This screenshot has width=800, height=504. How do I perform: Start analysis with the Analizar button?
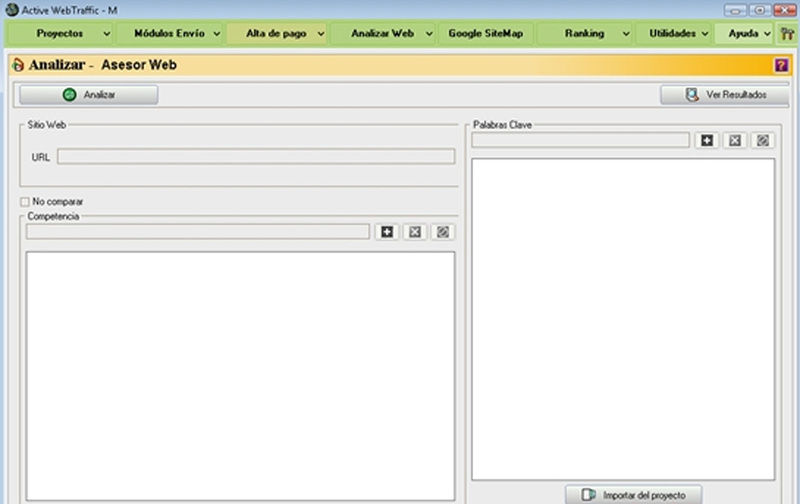[x=89, y=95]
